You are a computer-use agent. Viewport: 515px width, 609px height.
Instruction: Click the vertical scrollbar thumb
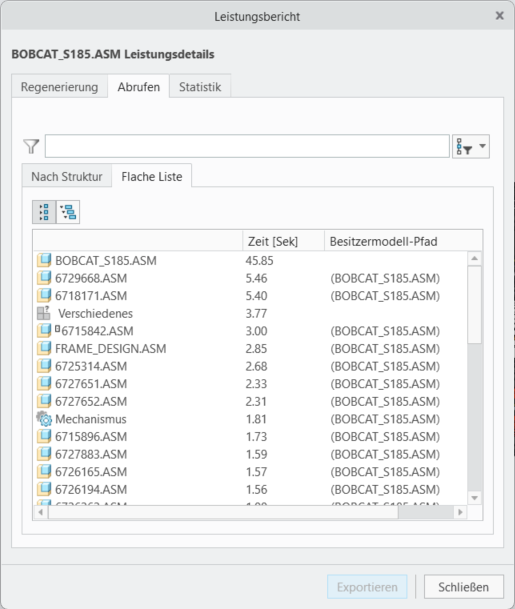[474, 304]
